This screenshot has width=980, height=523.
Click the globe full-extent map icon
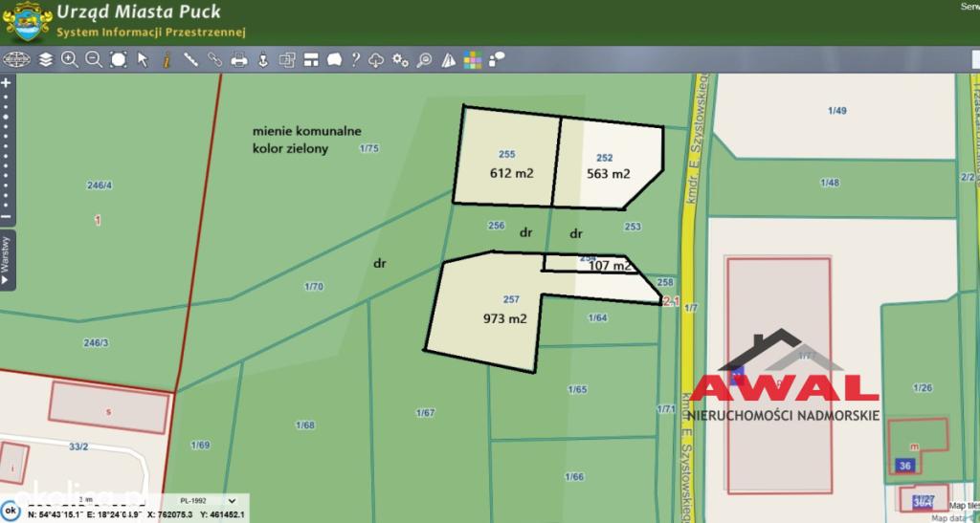point(16,59)
